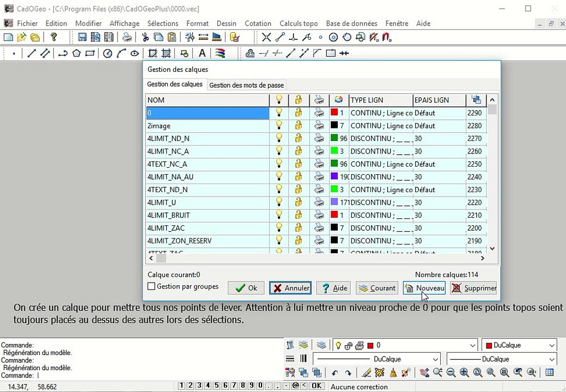Screen dimensions: 566x392
Task: Toggle lock icon for layer 4LIMIT_U
Action: (298, 202)
